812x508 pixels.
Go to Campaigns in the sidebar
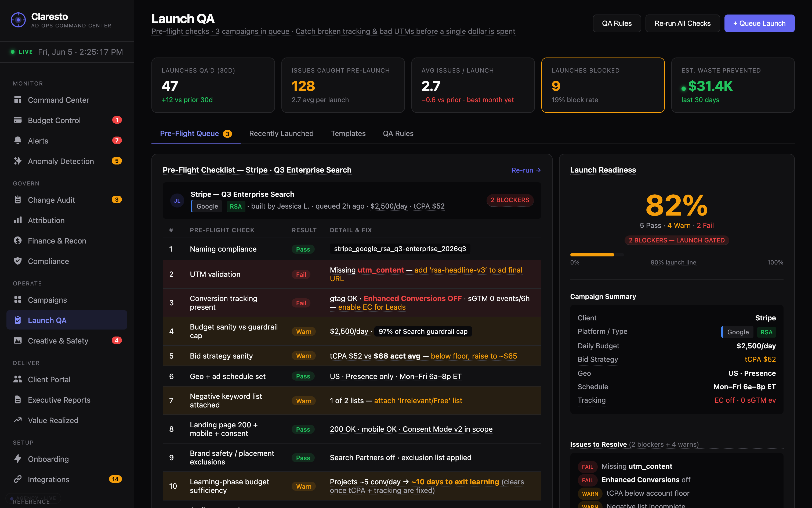click(67, 300)
